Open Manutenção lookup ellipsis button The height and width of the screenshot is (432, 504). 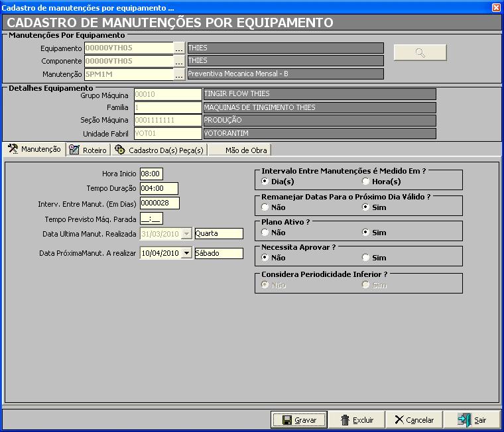(179, 74)
